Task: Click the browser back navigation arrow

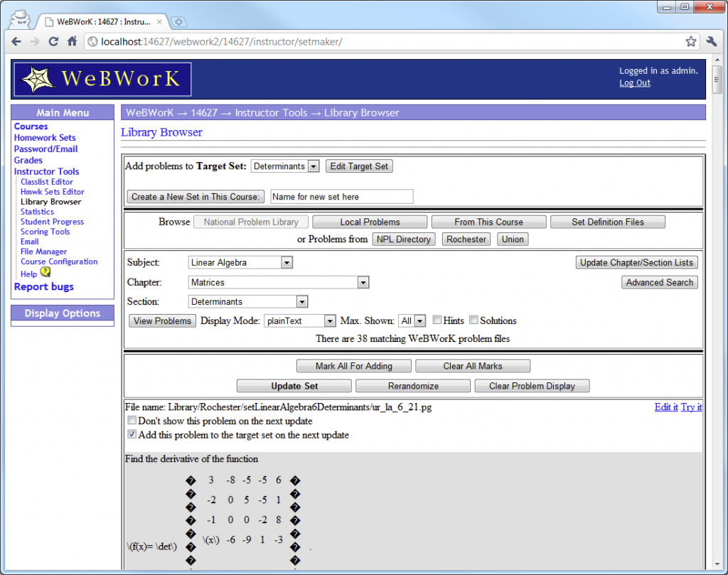Action: tap(16, 41)
